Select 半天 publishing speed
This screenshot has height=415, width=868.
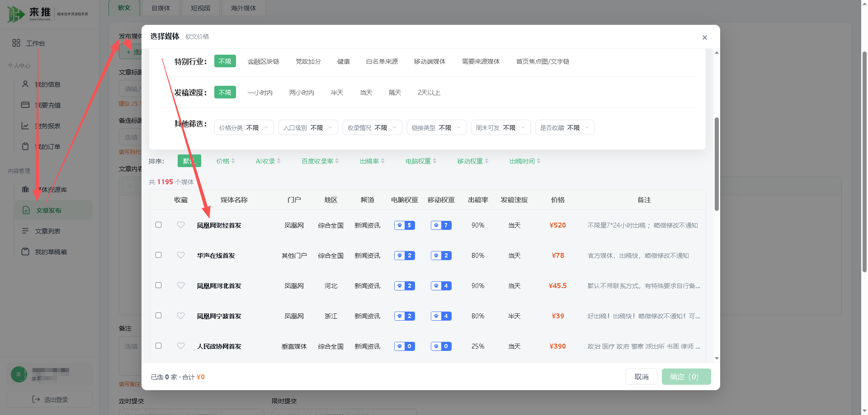[337, 93]
